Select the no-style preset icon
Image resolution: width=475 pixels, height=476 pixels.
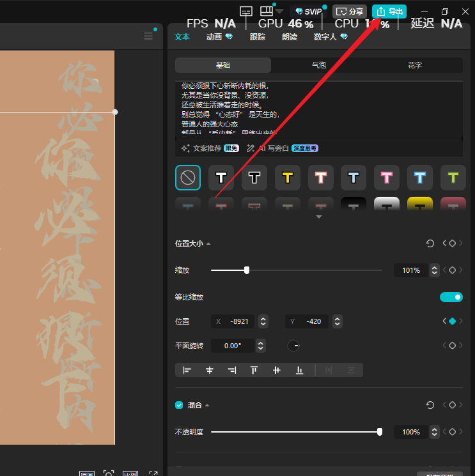(188, 178)
